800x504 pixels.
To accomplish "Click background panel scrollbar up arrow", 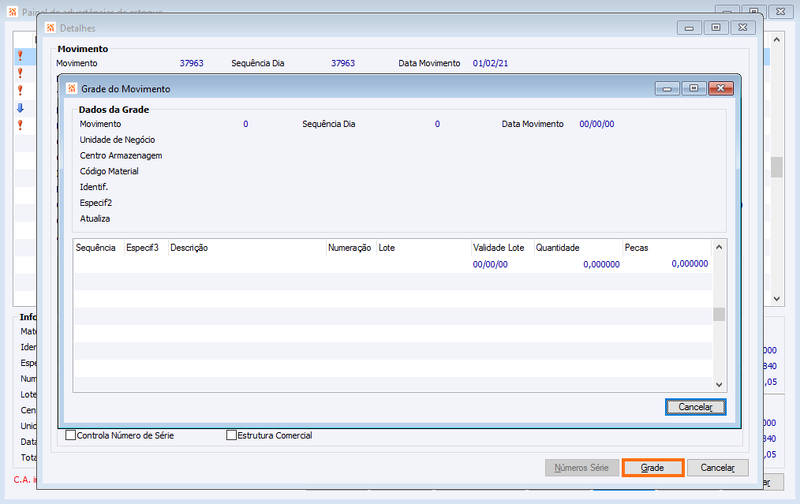I will 777,39.
